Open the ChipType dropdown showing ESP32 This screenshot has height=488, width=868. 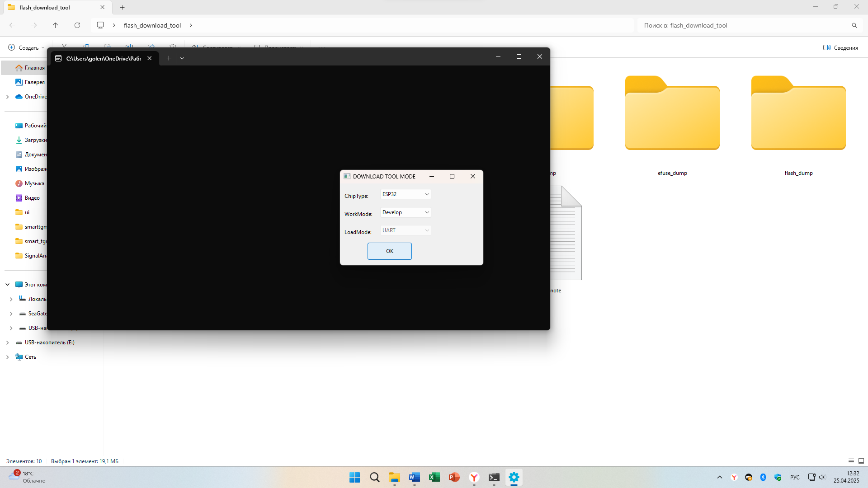[406, 194]
